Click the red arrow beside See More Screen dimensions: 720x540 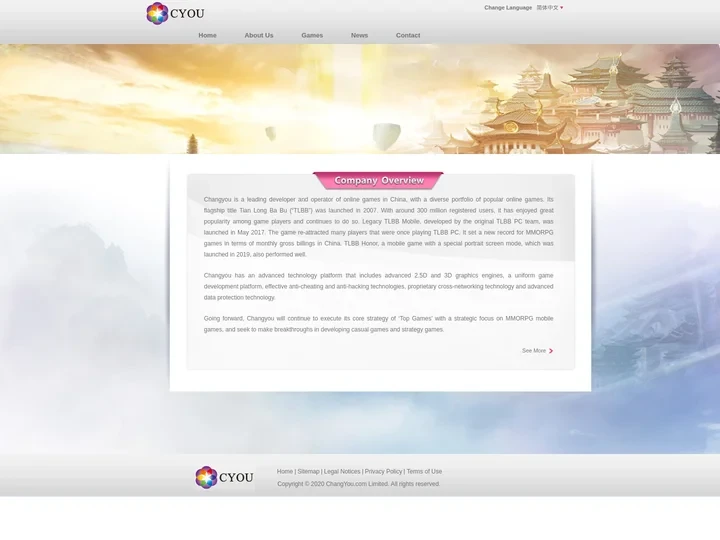pyautogui.click(x=551, y=351)
